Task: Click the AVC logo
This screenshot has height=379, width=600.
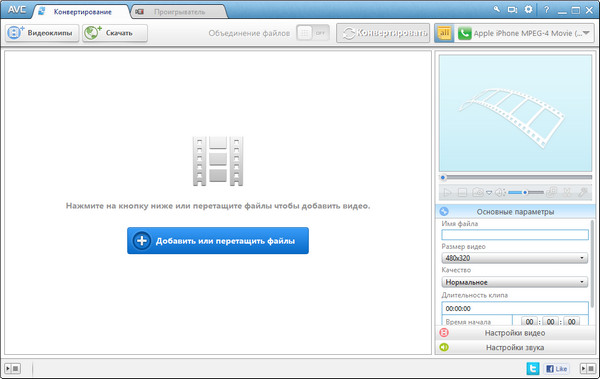Action: (17, 10)
